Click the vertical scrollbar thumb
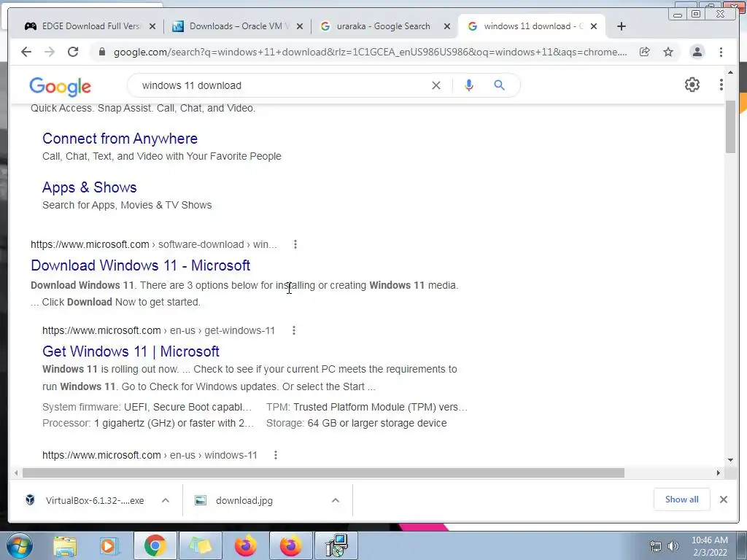The width and height of the screenshot is (747, 560). tap(731, 127)
